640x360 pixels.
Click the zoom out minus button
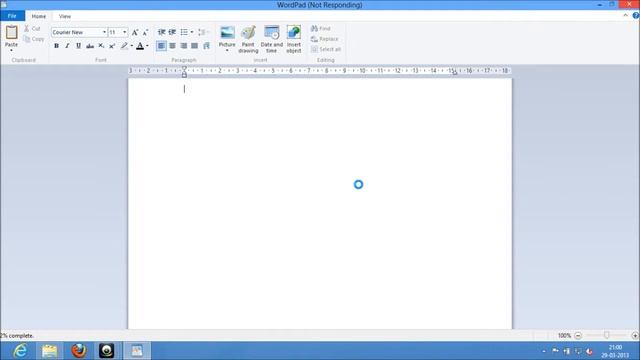coord(578,336)
